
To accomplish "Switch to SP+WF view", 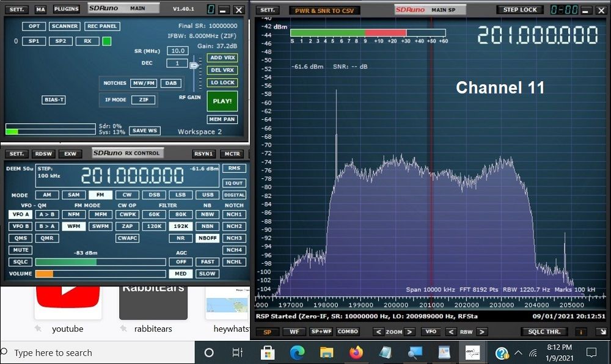I will click(321, 332).
